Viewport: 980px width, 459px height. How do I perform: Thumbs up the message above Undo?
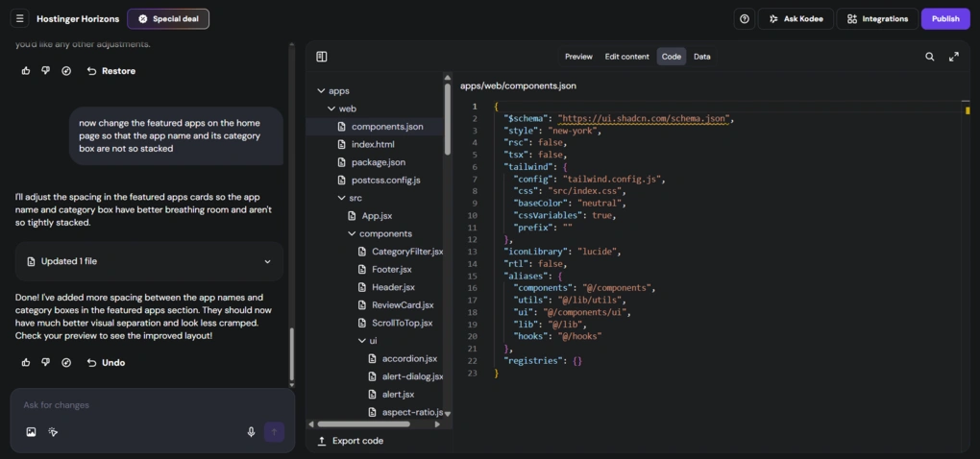pos(26,362)
